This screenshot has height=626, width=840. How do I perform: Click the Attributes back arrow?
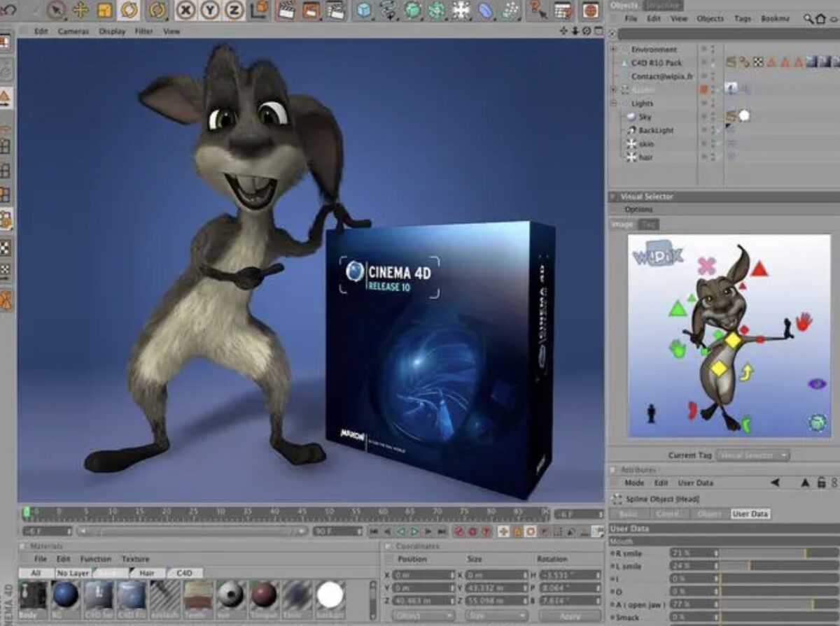(x=775, y=483)
